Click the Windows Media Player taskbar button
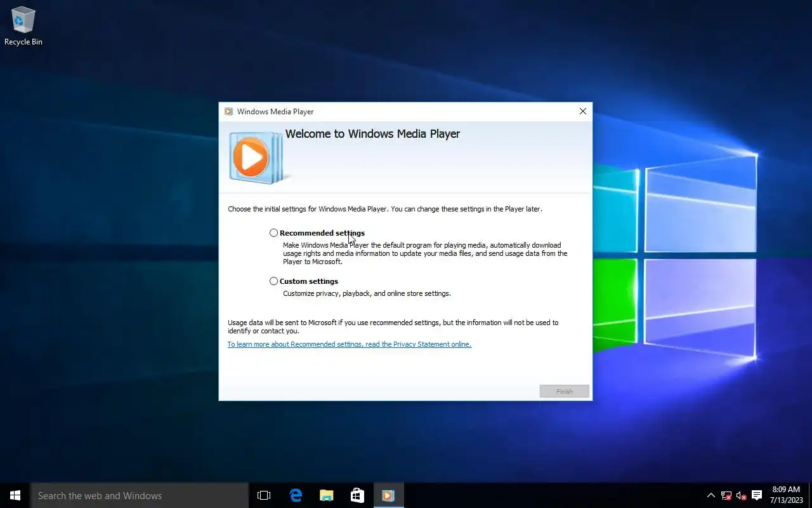This screenshot has width=812, height=508. click(388, 495)
